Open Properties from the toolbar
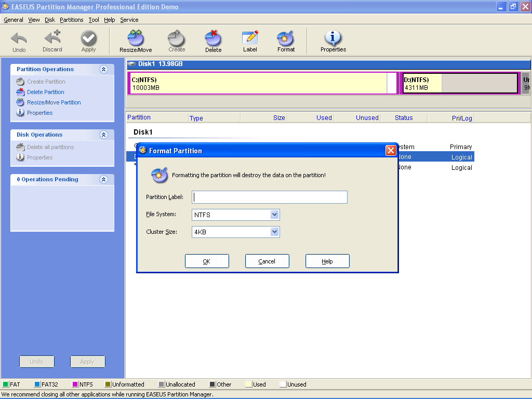 333,42
